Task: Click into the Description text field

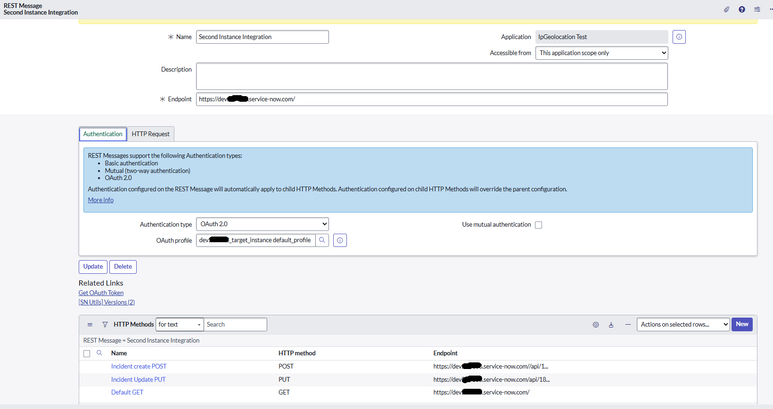Action: [x=431, y=76]
